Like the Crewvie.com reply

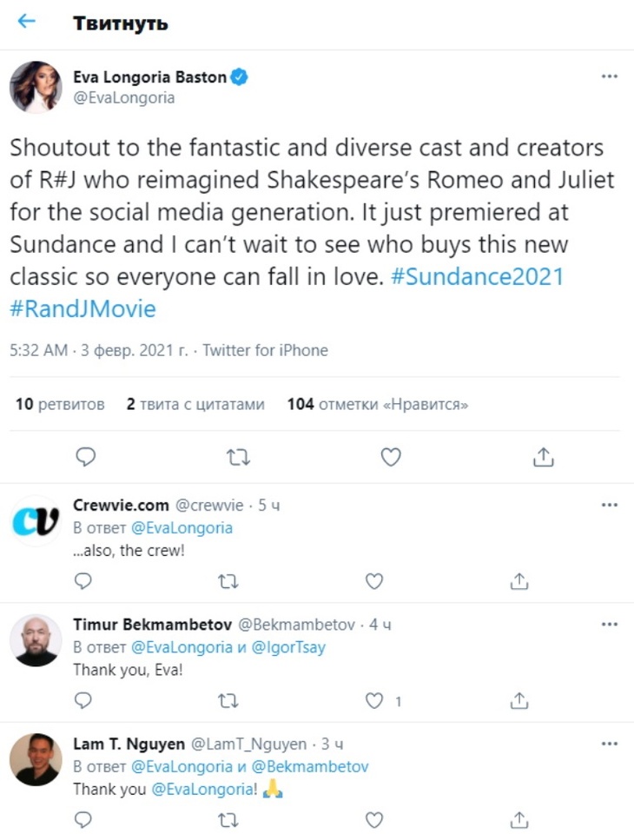pyautogui.click(x=373, y=581)
